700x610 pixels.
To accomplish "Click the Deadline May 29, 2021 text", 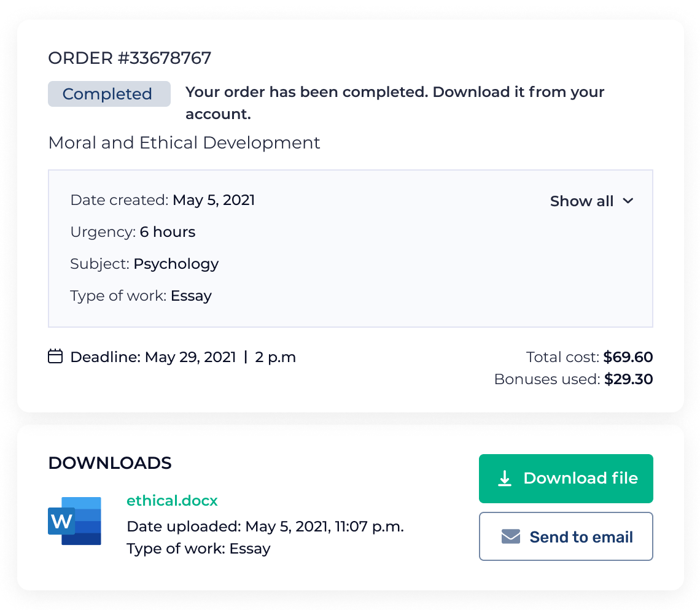I will pyautogui.click(x=183, y=357).
